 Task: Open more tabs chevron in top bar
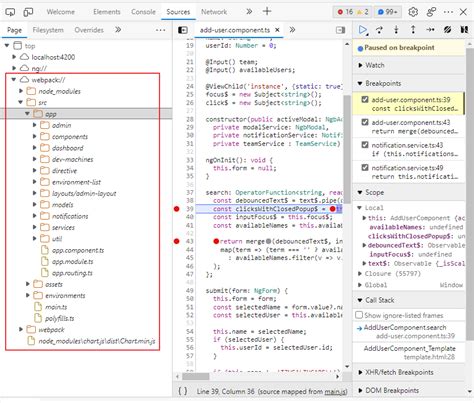(x=249, y=12)
